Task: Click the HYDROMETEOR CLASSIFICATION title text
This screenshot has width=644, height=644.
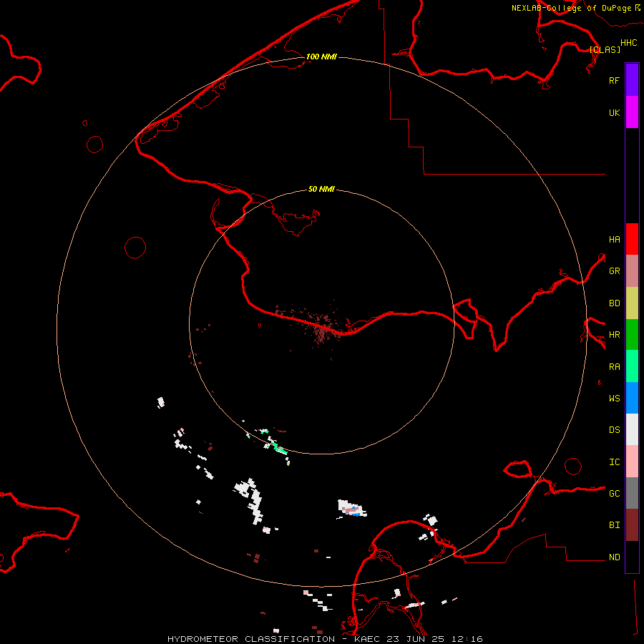Action: [251, 639]
